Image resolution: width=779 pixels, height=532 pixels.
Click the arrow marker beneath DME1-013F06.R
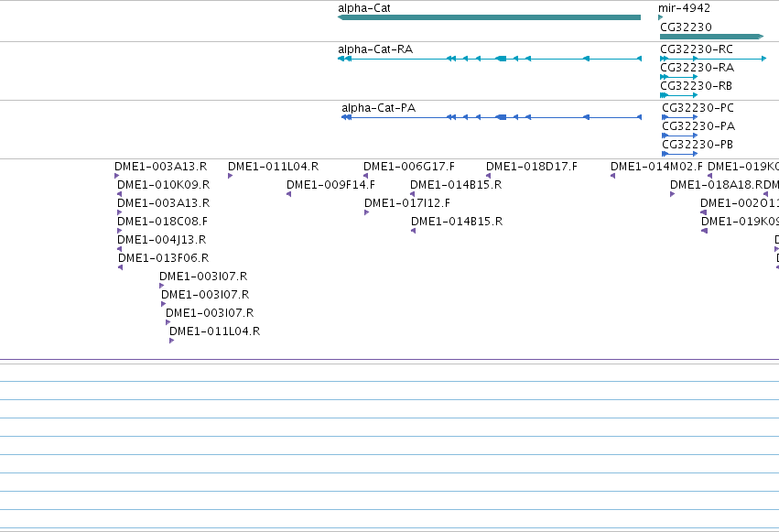120,267
